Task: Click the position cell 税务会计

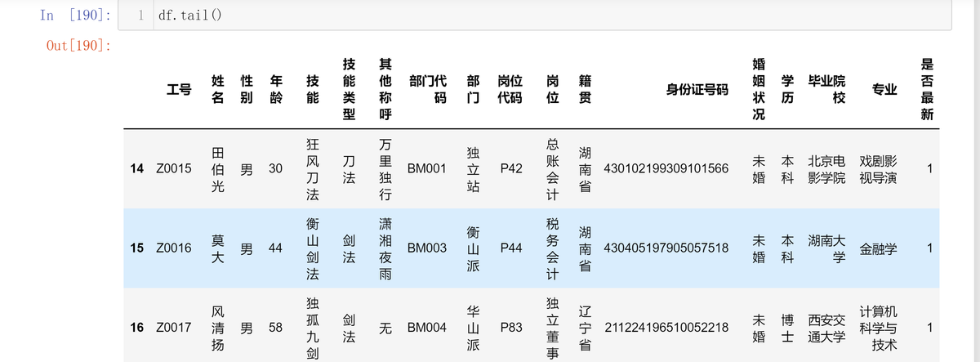Action: pyautogui.click(x=553, y=248)
